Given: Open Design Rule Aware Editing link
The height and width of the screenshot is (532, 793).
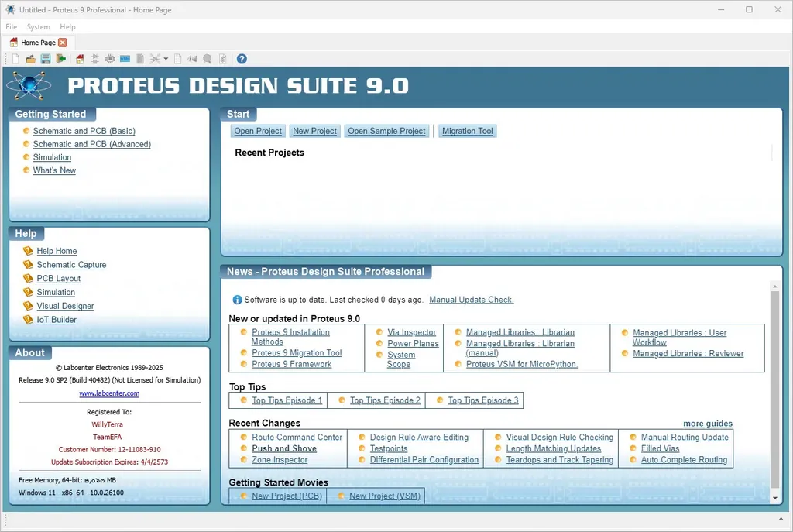Looking at the screenshot, I should click(x=419, y=438).
